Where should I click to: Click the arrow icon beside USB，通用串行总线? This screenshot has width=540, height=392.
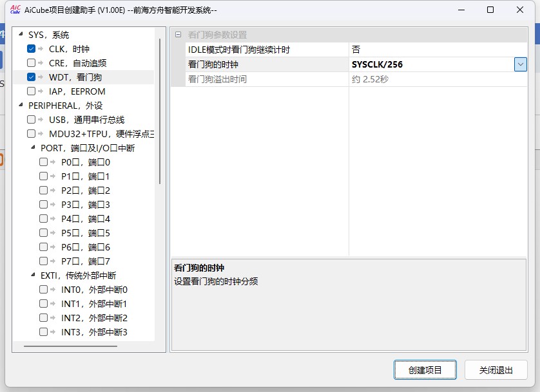(x=41, y=119)
